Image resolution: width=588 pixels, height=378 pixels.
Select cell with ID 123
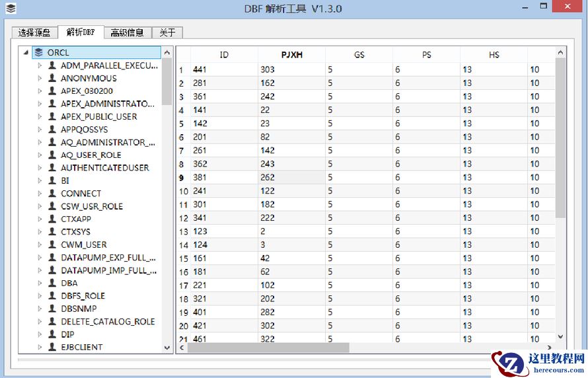click(x=224, y=232)
